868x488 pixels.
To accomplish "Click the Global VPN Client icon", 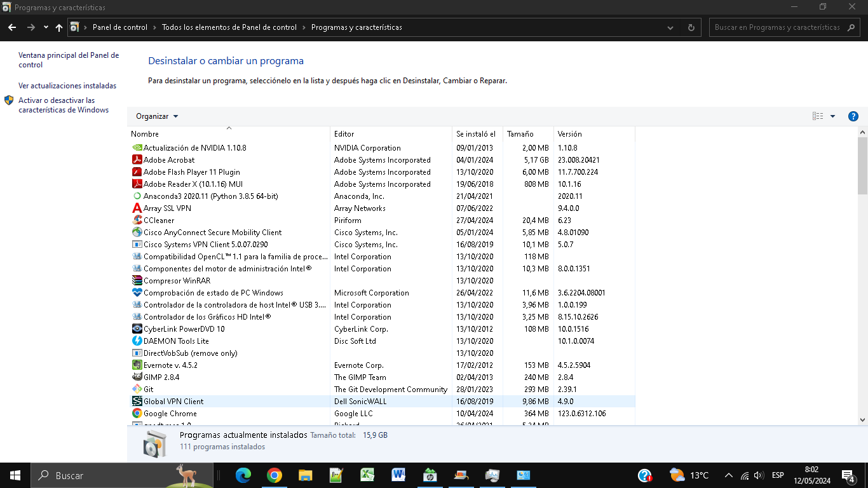I will pos(137,401).
